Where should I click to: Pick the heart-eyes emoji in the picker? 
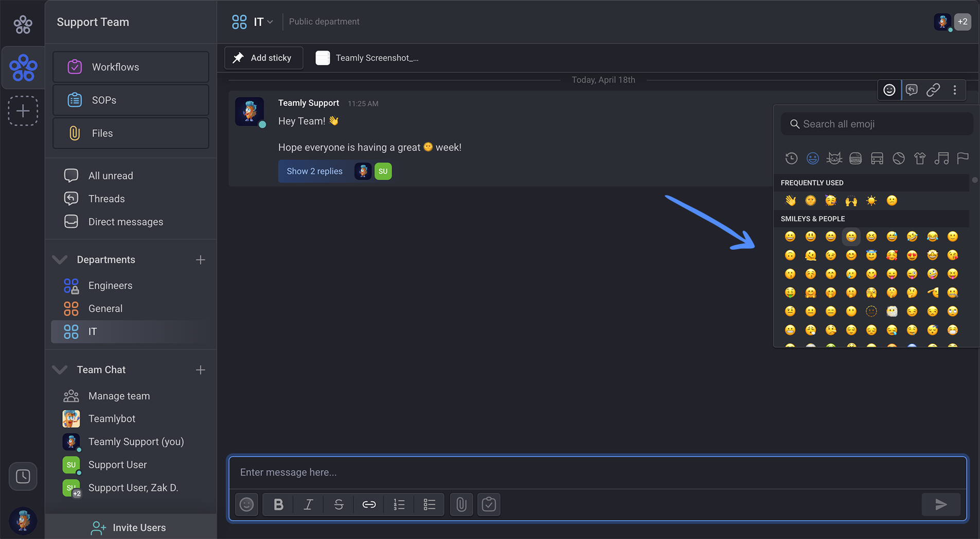(x=912, y=255)
